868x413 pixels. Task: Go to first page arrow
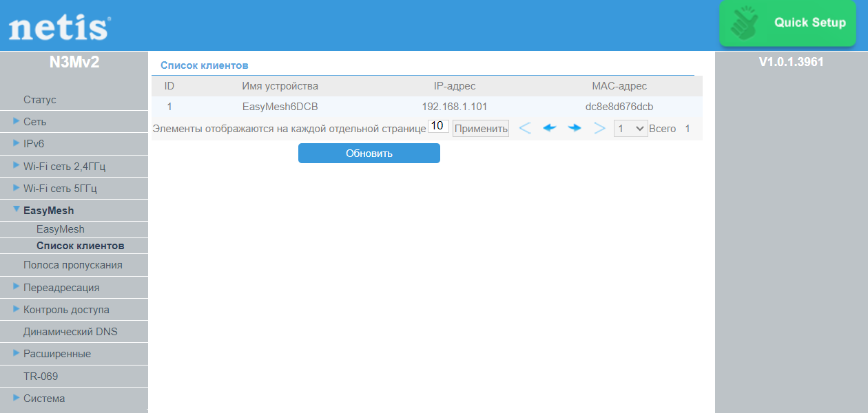[x=525, y=128]
